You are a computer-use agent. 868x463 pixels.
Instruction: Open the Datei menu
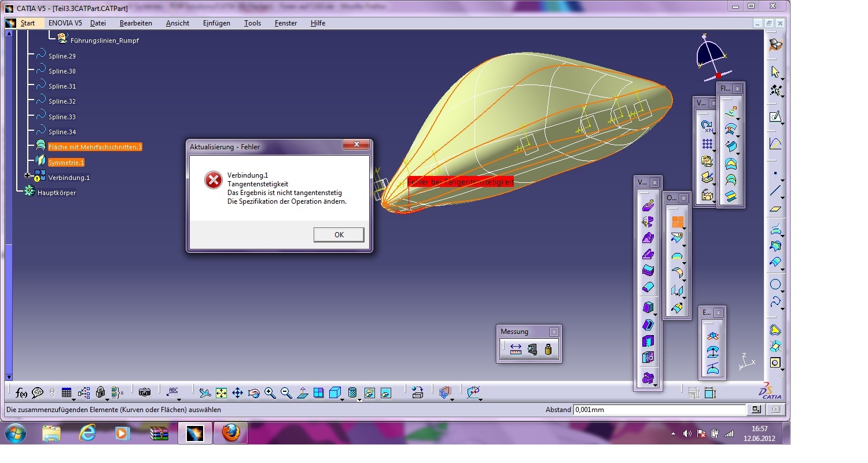pos(98,23)
